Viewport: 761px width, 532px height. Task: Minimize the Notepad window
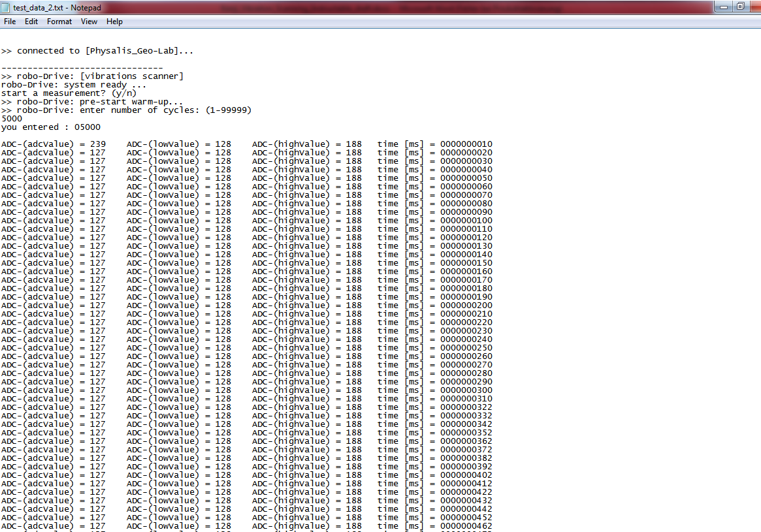pos(724,7)
